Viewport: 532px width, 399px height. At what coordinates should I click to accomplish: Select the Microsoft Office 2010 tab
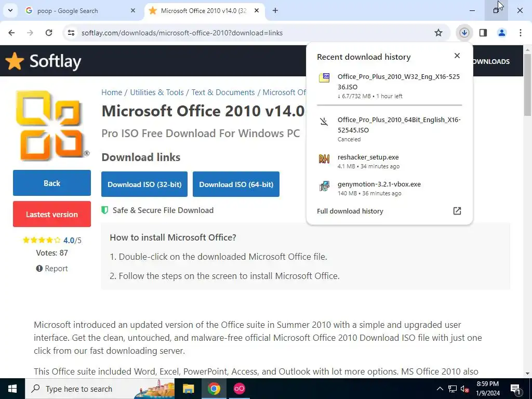coord(204,11)
